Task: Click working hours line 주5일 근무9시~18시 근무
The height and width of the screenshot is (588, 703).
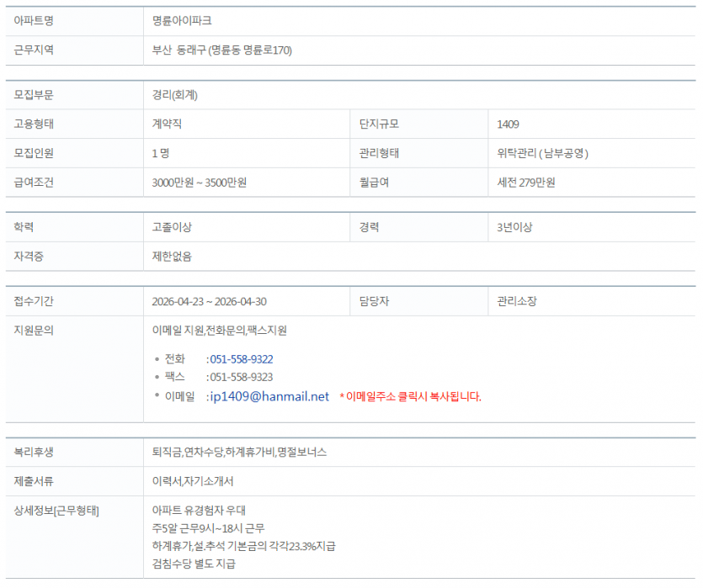Action: [x=209, y=528]
